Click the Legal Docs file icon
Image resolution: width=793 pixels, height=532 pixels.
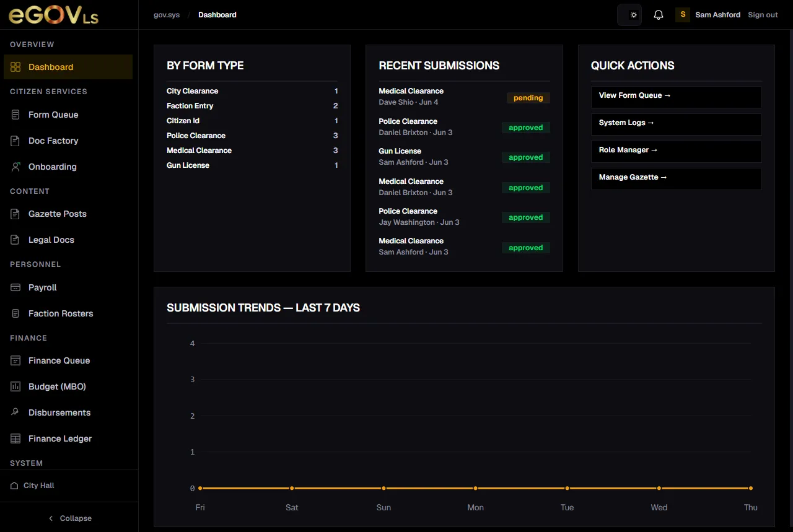click(15, 240)
